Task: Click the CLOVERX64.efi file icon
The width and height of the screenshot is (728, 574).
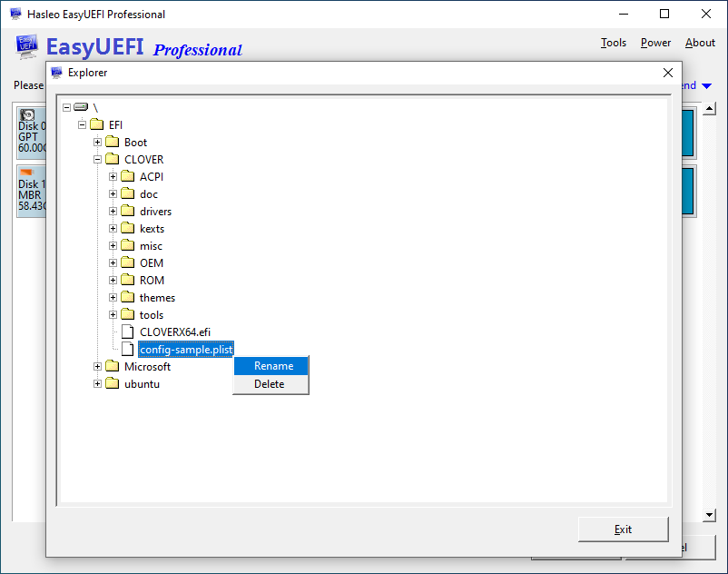Action: (127, 332)
